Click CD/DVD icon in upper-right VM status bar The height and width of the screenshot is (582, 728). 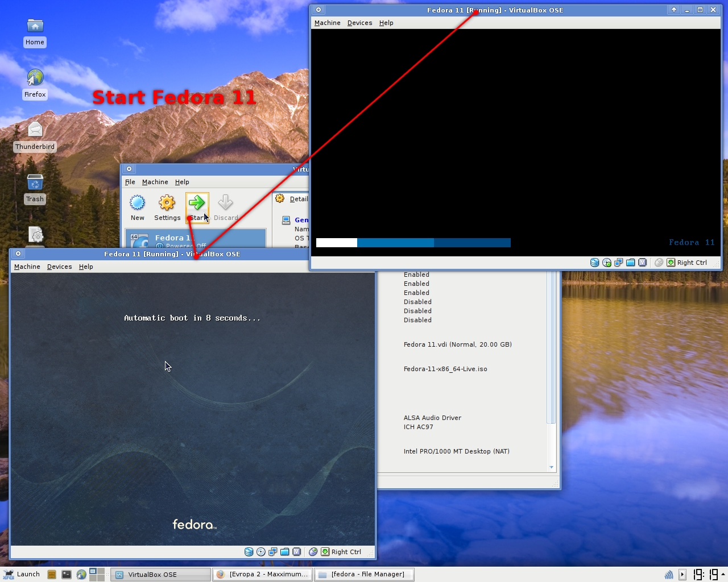point(607,263)
